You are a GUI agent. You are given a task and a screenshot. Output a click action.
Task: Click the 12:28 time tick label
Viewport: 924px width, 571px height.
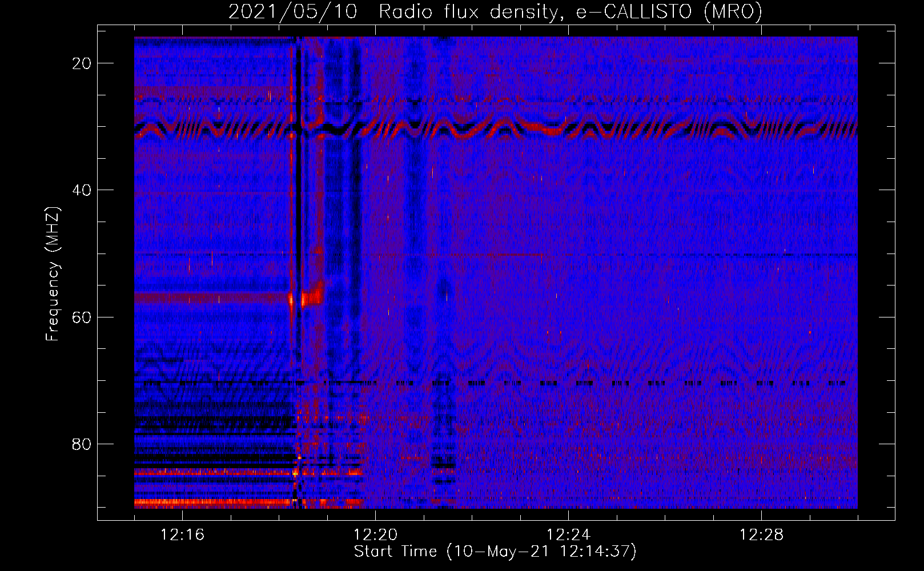[761, 535]
